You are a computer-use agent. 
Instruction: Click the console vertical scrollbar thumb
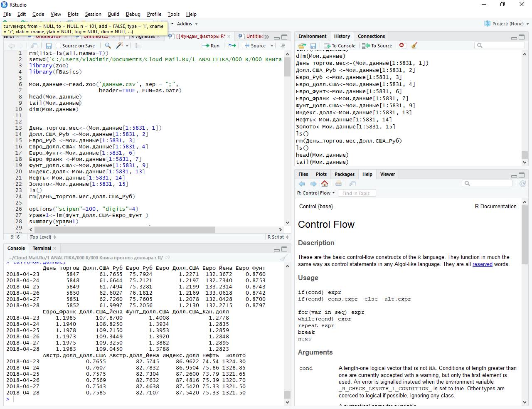(x=287, y=395)
